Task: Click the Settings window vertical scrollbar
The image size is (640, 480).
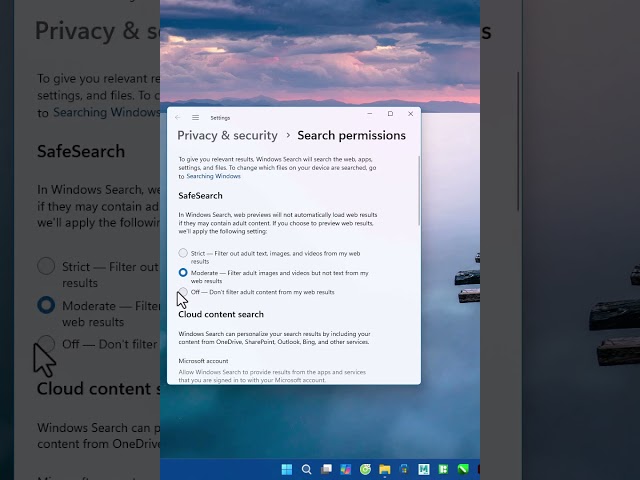Action: (x=419, y=190)
